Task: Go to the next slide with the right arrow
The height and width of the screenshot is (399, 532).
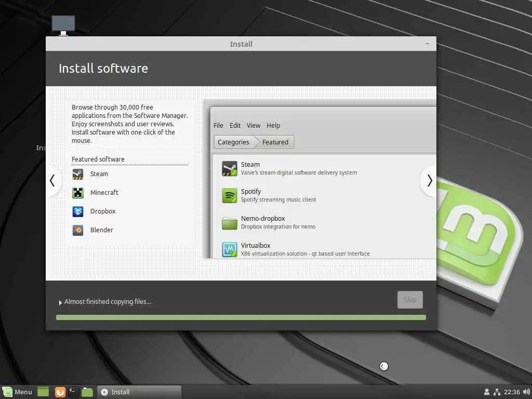Action: 429,180
